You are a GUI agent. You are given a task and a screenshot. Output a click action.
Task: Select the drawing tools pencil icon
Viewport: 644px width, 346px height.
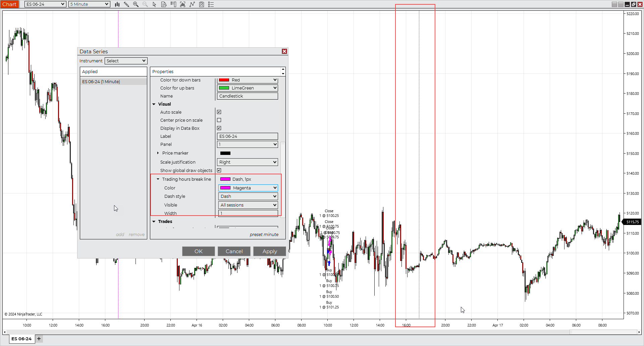point(126,4)
